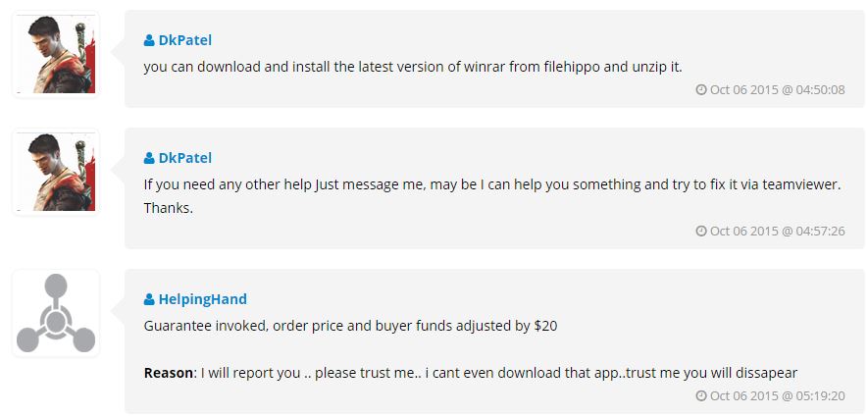This screenshot has height=416, width=868.
Task: Open the HelpingHand avatar image
Action: pyautogui.click(x=56, y=314)
